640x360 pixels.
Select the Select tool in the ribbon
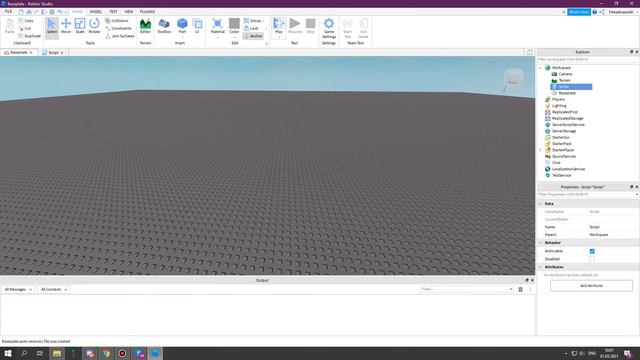pos(52,27)
